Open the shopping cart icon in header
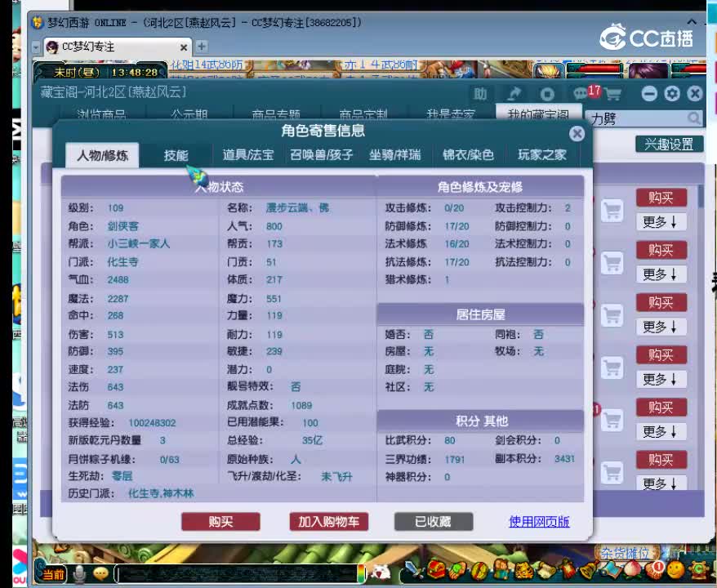The width and height of the screenshot is (717, 588). (x=613, y=94)
